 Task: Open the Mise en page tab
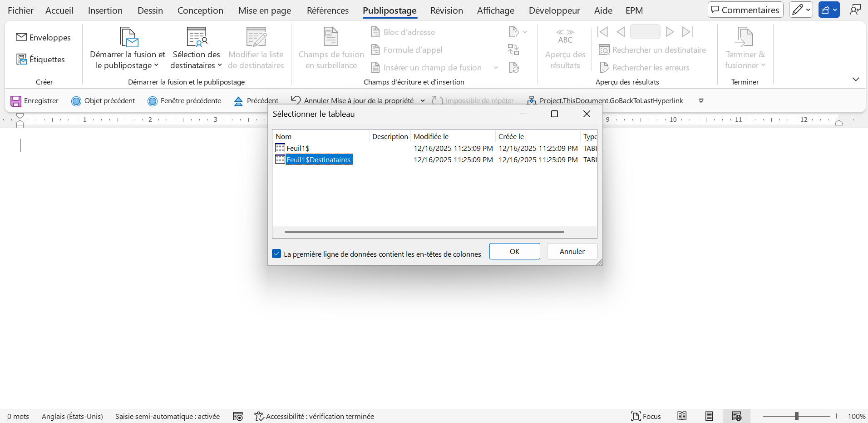pos(265,10)
